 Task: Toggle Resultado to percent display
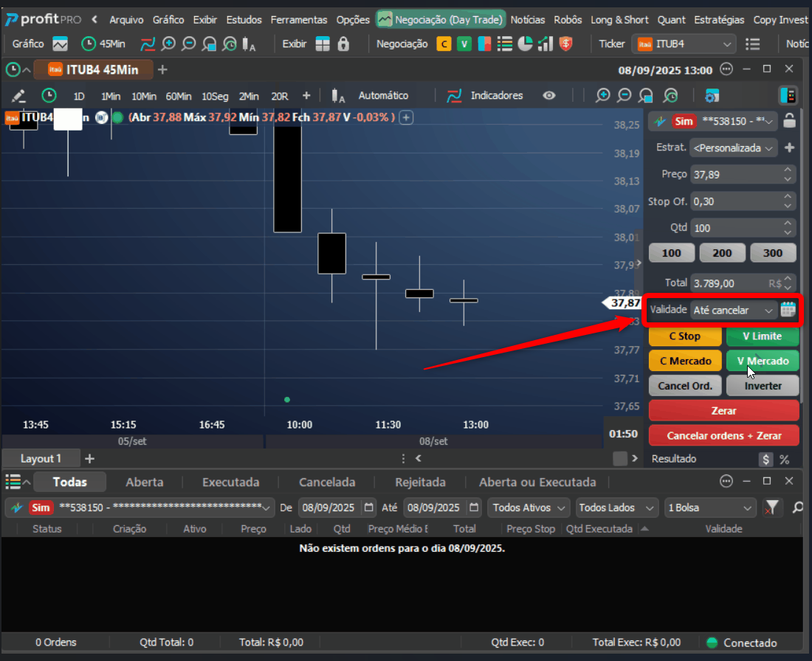785,459
